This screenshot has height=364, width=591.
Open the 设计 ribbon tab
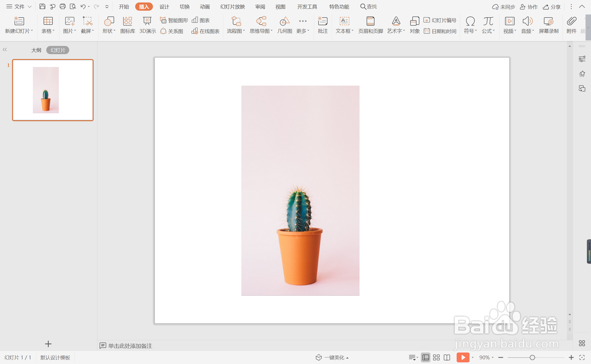click(164, 7)
